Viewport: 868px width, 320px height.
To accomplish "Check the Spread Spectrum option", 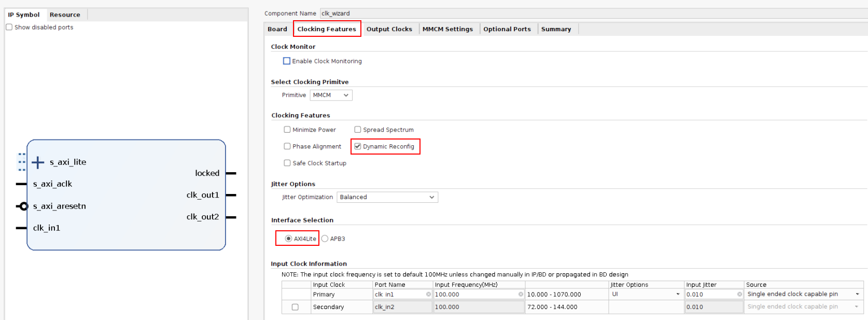I will tap(358, 130).
